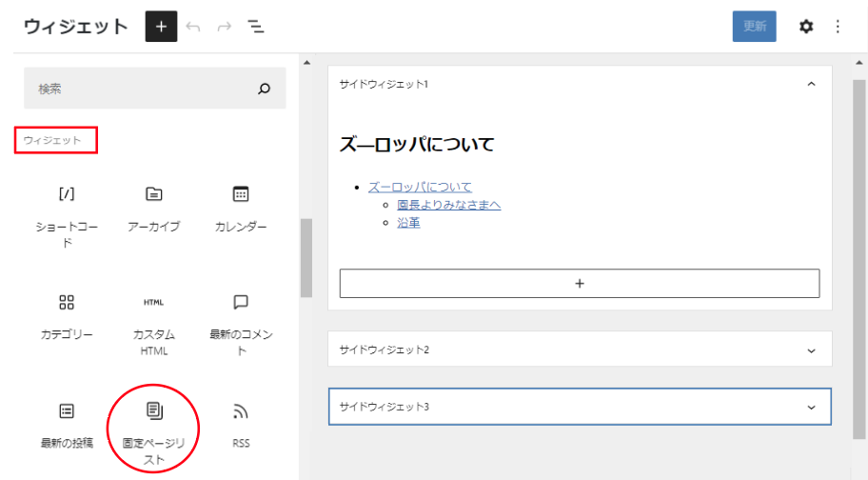Insert the 最新のコメント widget
This screenshot has width=868, height=480.
point(241,325)
